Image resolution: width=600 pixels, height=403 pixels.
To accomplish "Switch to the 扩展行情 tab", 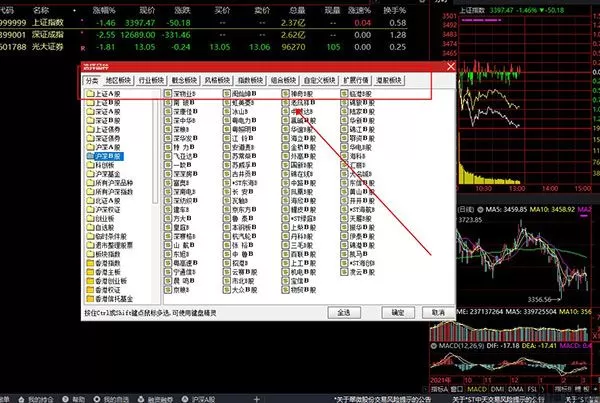I will click(x=356, y=80).
